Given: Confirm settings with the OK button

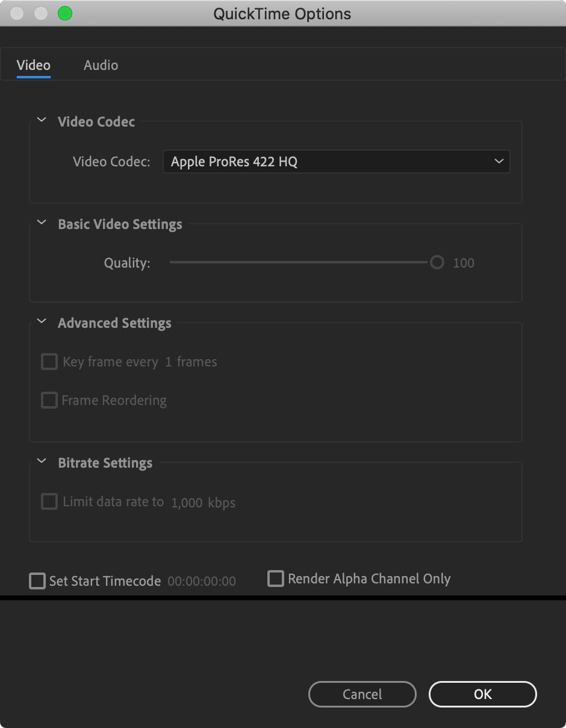Looking at the screenshot, I should coord(482,694).
